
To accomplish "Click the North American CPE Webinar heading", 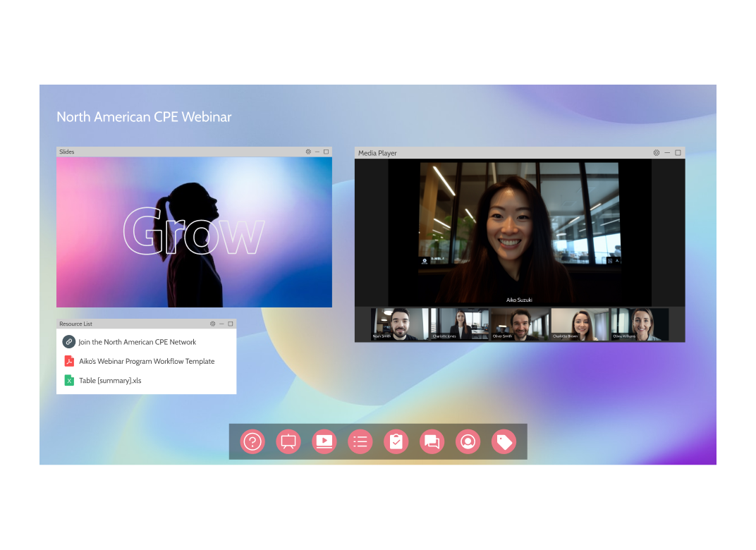I will (x=144, y=116).
